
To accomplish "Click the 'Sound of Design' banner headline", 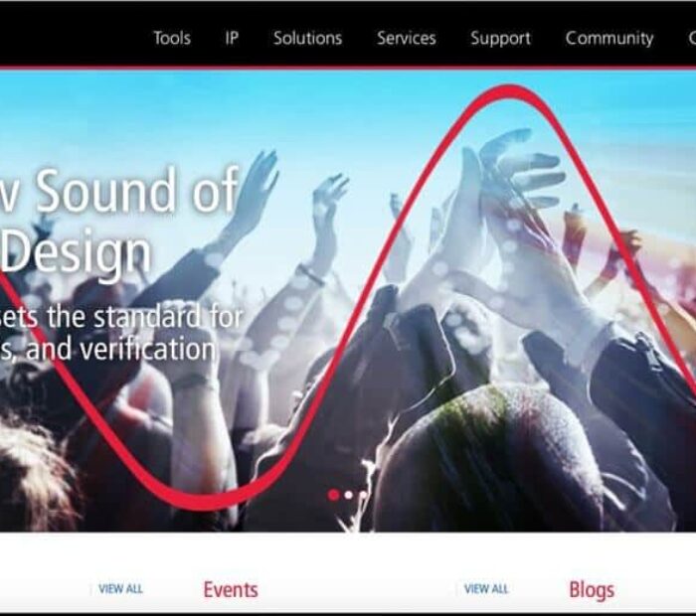I will tap(120, 222).
